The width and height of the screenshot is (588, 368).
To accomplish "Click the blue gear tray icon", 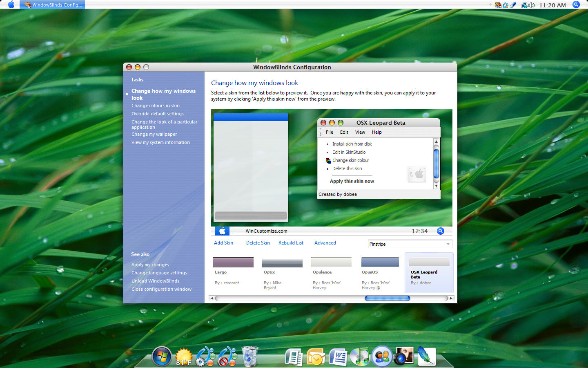I will pos(506,5).
